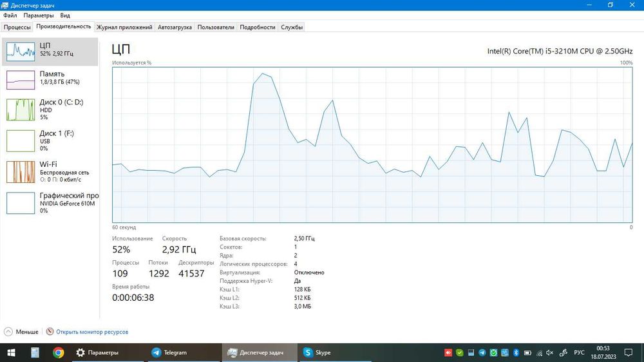
Task: Click the blue grid-pattern tray icon
Action: [x=505, y=352]
